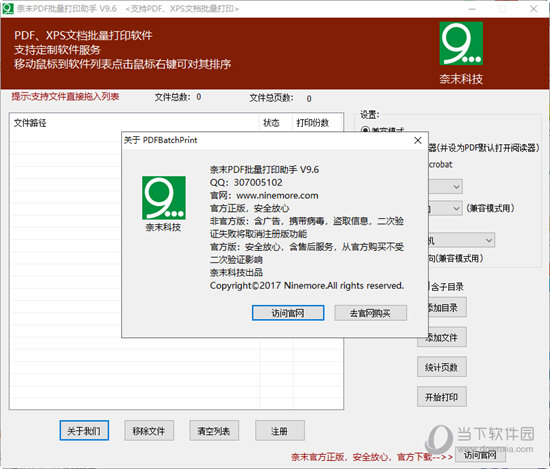Close the 关于 PDFBatchPrint dialog

[x=417, y=140]
